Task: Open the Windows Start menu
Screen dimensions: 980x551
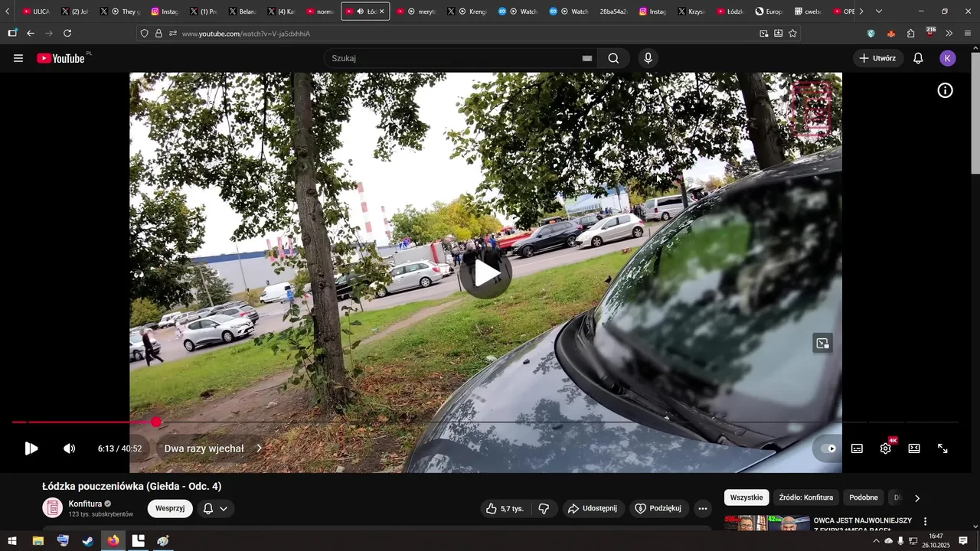Action: pos(12,541)
